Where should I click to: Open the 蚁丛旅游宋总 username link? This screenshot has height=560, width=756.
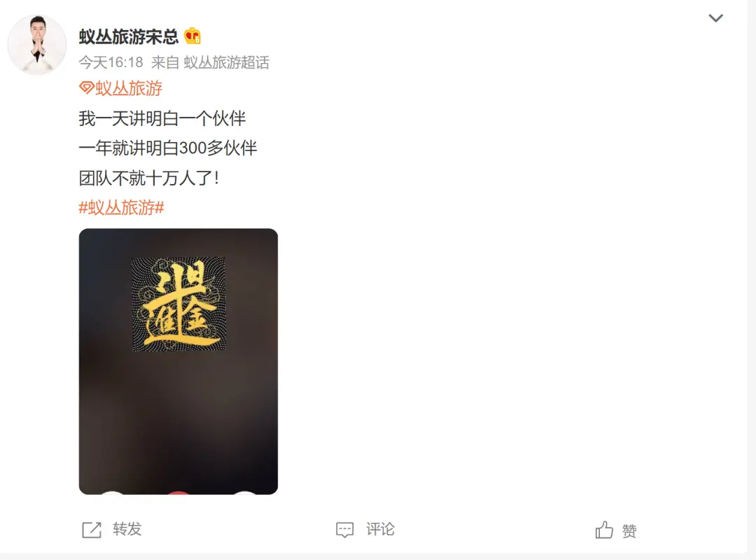(129, 36)
